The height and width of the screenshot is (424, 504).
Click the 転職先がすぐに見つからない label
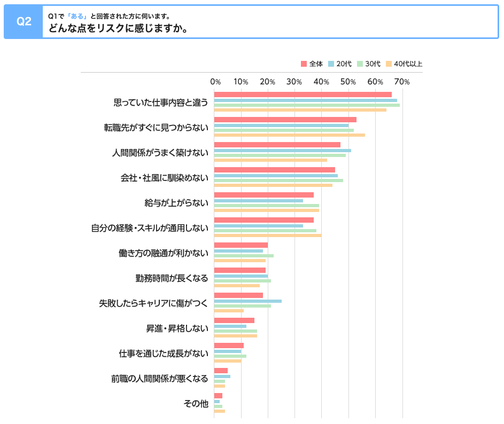[x=156, y=128]
